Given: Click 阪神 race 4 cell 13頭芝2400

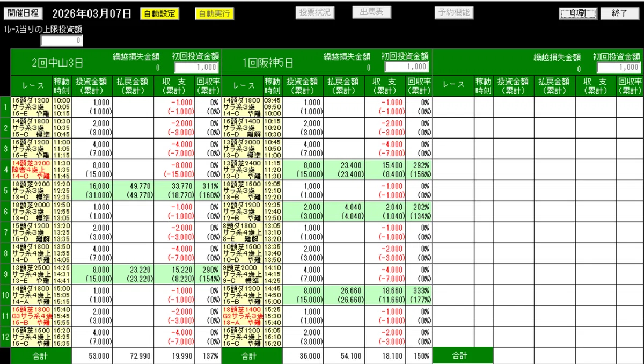Looking at the screenshot, I should tap(242, 169).
